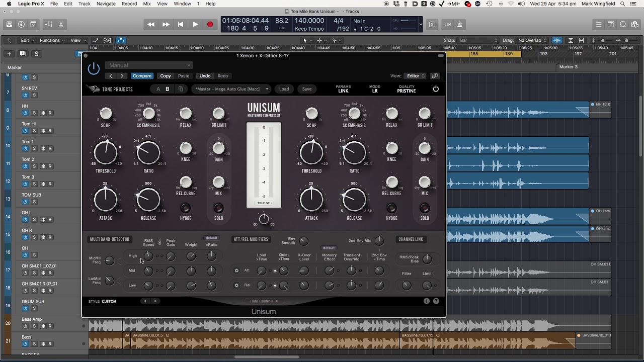Open the Apple menu

[9, 4]
